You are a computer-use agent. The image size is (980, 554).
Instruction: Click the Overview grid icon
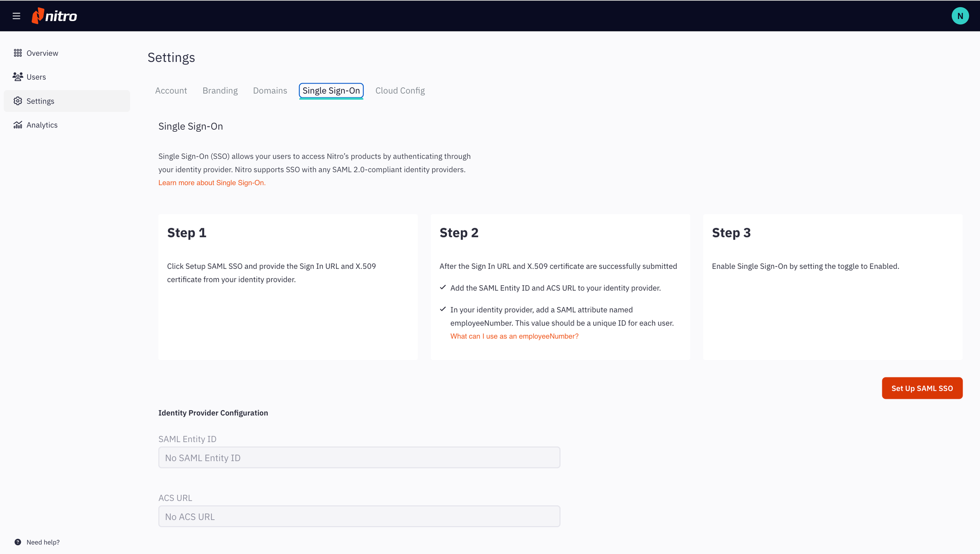point(18,53)
